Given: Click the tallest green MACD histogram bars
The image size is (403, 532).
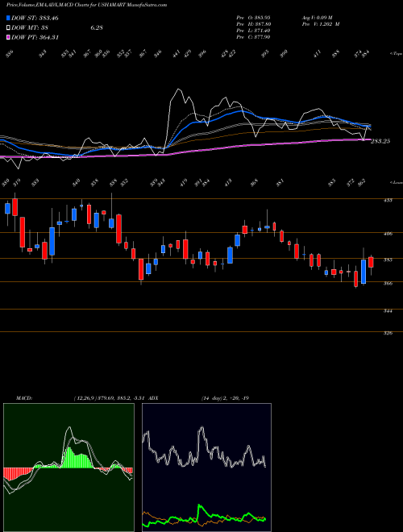Looking at the screenshot, I should pos(69,457).
